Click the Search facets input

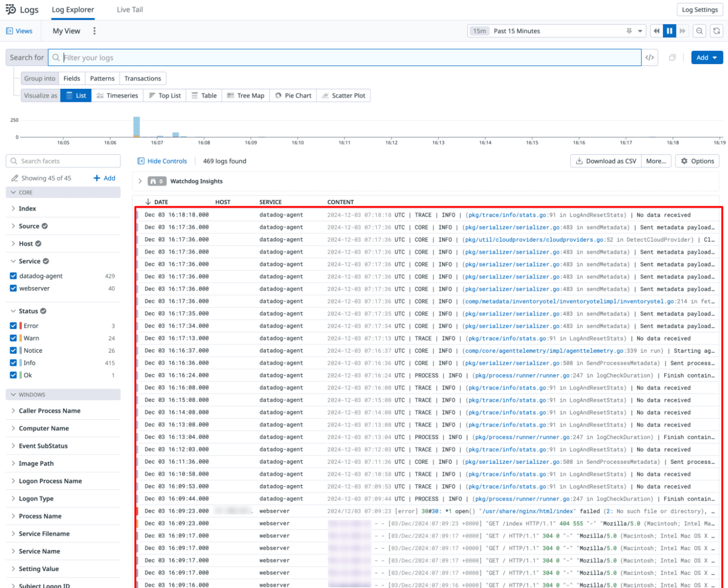pyautogui.click(x=63, y=161)
